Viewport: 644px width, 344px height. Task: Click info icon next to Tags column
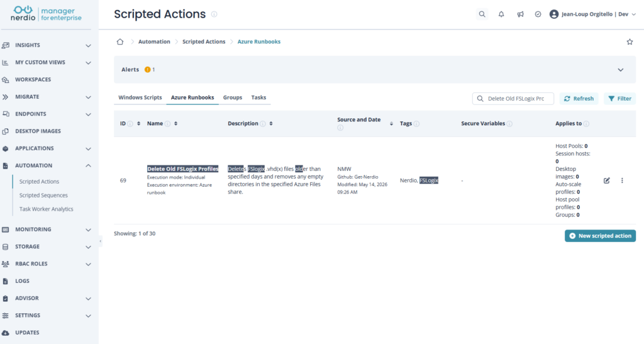[416, 123]
